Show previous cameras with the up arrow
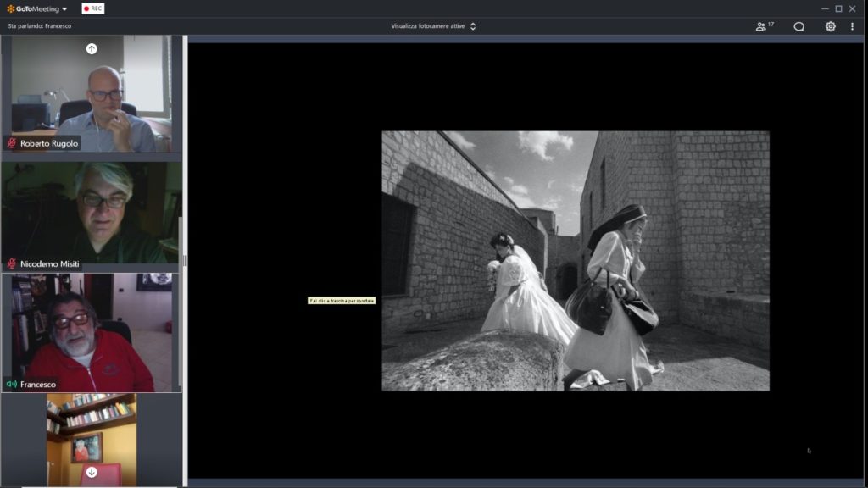Viewport: 868px width, 488px height. coord(92,48)
